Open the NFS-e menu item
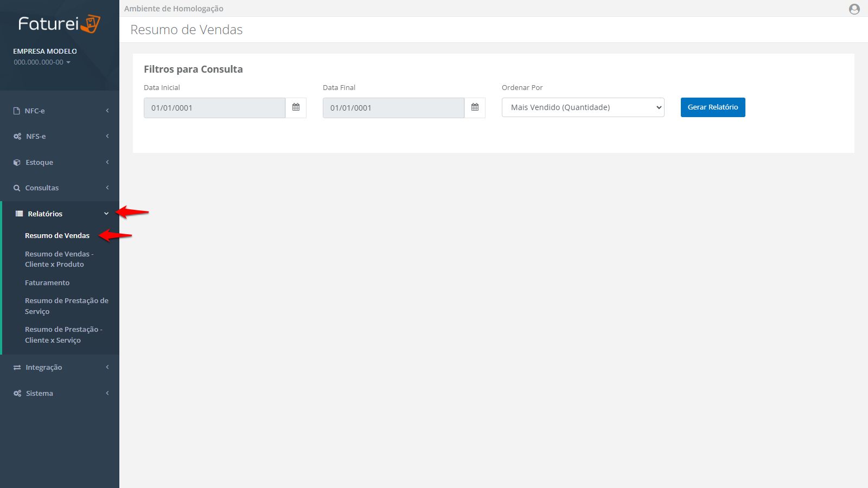 click(x=60, y=136)
